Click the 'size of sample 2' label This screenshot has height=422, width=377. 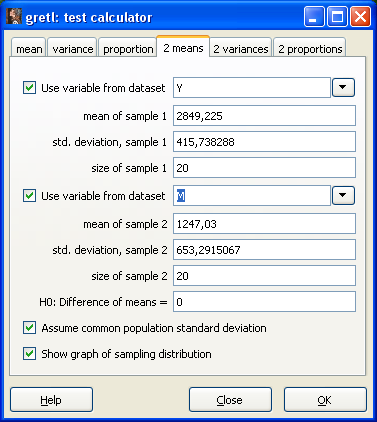[129, 276]
